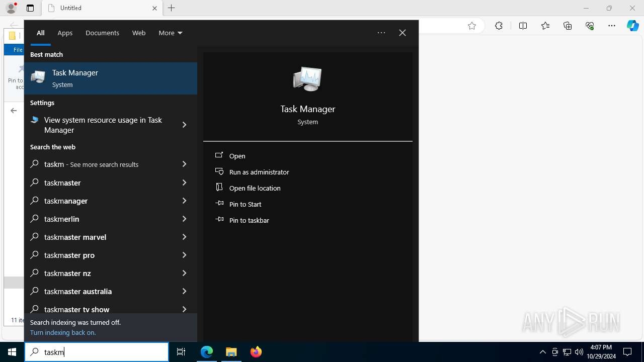644x362 pixels.
Task: Close the Untitled Edge tab
Action: point(154,8)
